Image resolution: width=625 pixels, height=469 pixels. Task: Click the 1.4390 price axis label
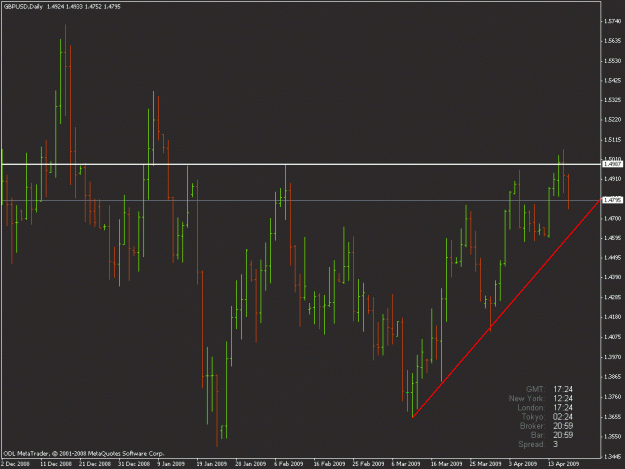pos(613,277)
